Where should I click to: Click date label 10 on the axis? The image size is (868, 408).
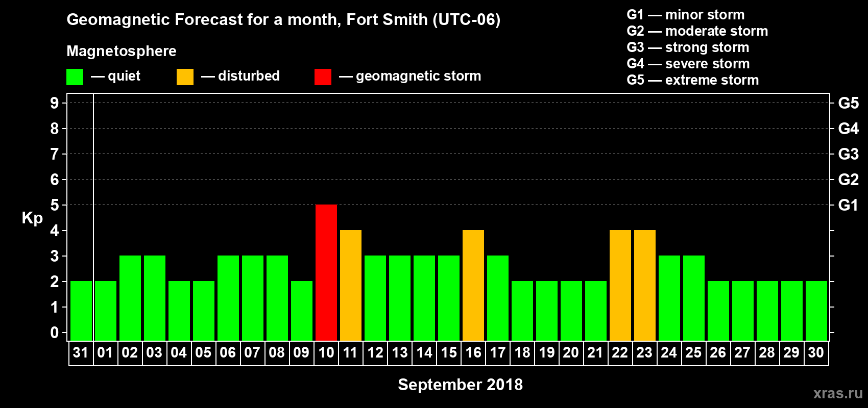tap(326, 352)
